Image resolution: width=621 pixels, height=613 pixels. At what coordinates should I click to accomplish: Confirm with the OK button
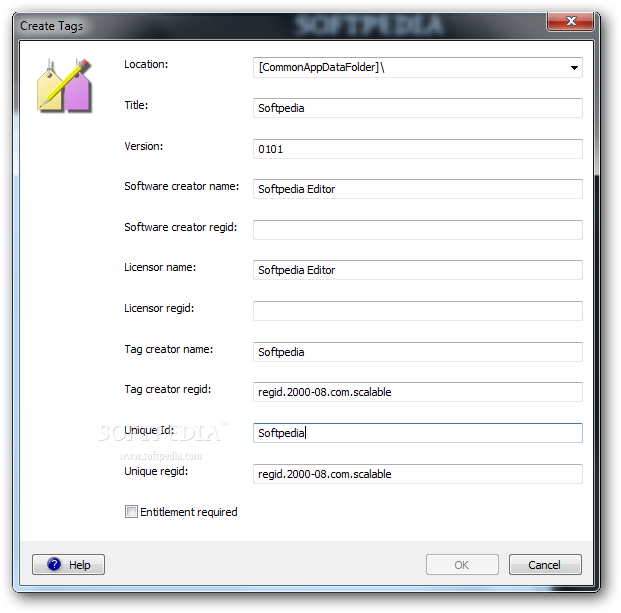pyautogui.click(x=462, y=564)
